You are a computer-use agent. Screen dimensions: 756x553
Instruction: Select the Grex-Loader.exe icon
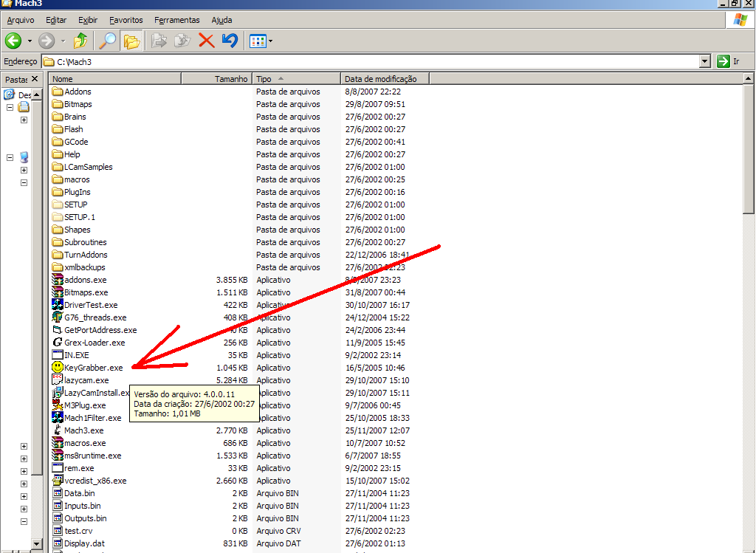point(58,343)
